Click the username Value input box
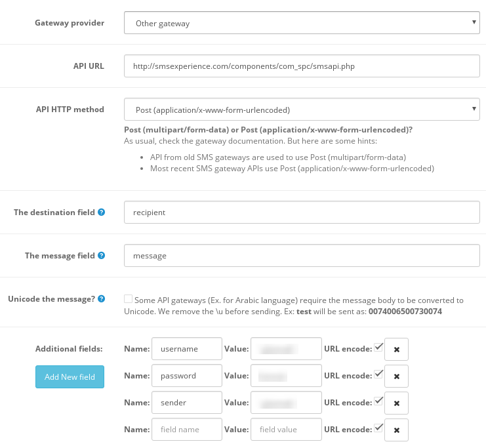 tap(286, 350)
